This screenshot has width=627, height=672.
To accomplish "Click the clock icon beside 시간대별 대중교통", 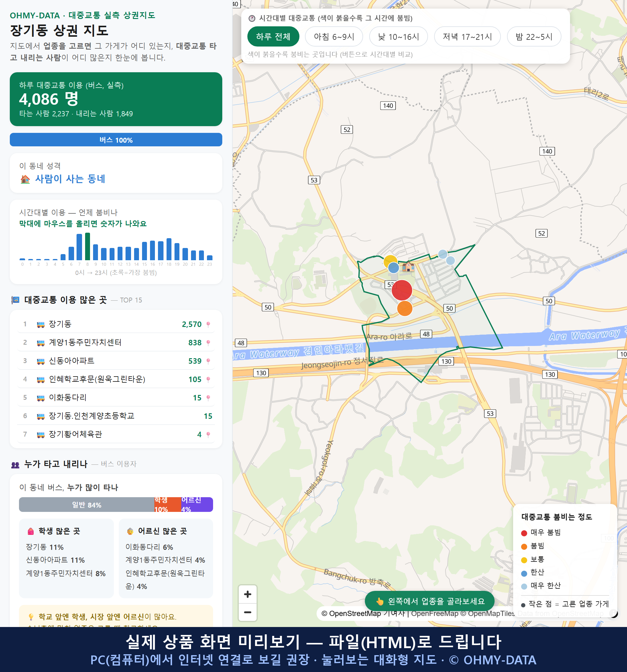I will (252, 18).
